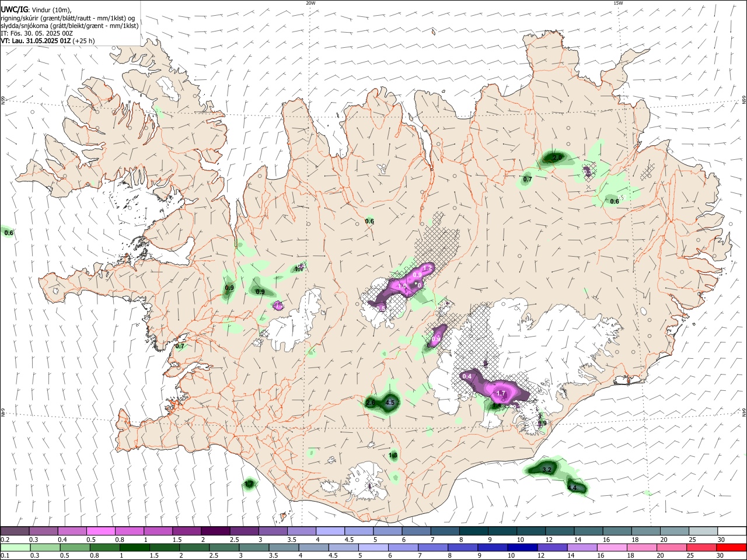Click the white "1.7" value on the pink snow area

[500, 394]
